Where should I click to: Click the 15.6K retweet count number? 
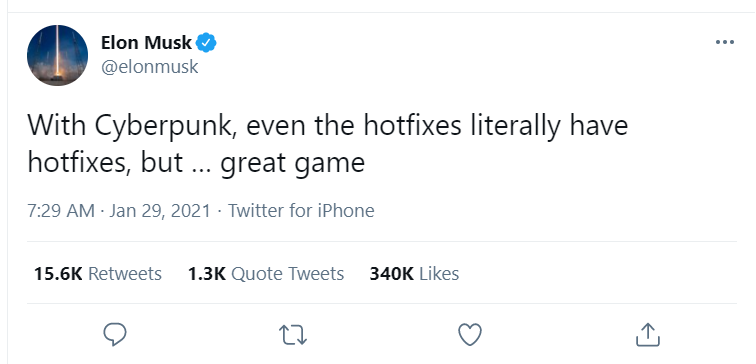pyautogui.click(x=58, y=274)
